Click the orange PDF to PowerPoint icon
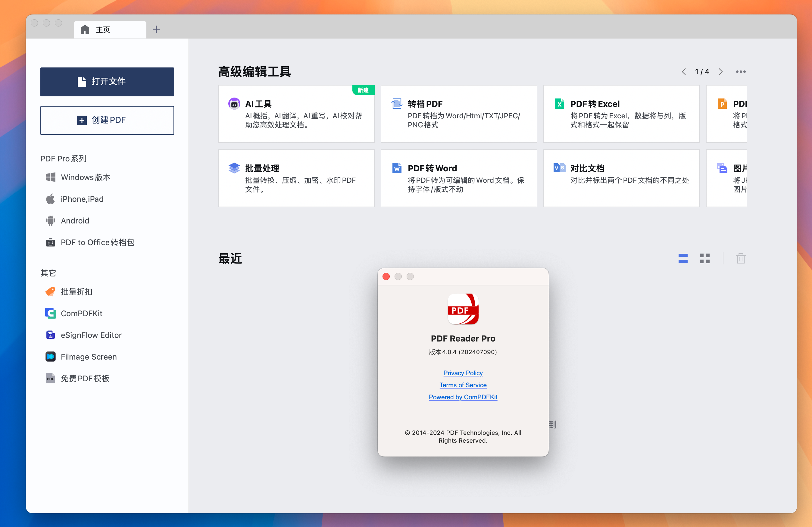 (x=722, y=104)
